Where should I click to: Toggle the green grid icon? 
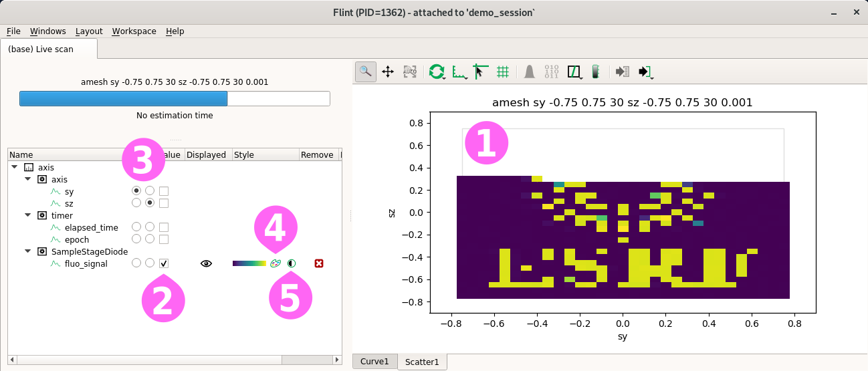click(504, 71)
